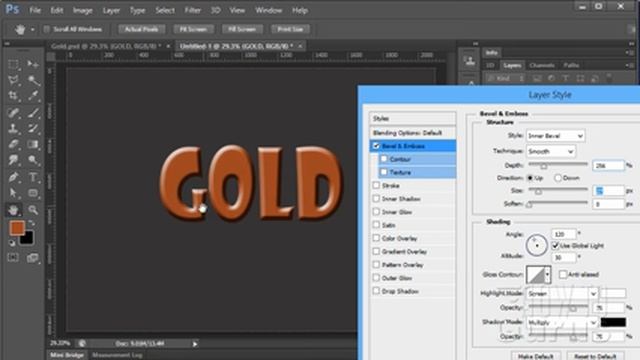Toggle Scroll All Windows checkbox

tap(47, 29)
